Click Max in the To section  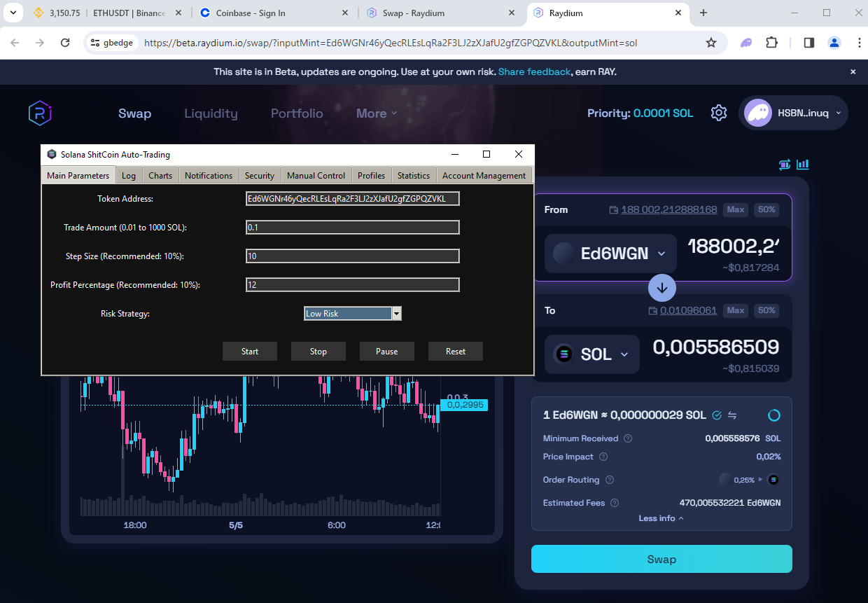(x=736, y=310)
